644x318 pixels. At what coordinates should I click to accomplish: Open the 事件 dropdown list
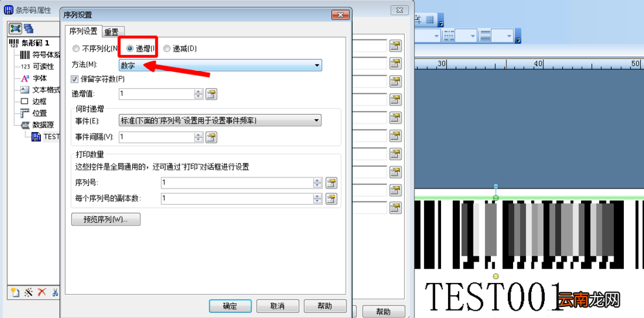[x=220, y=120]
